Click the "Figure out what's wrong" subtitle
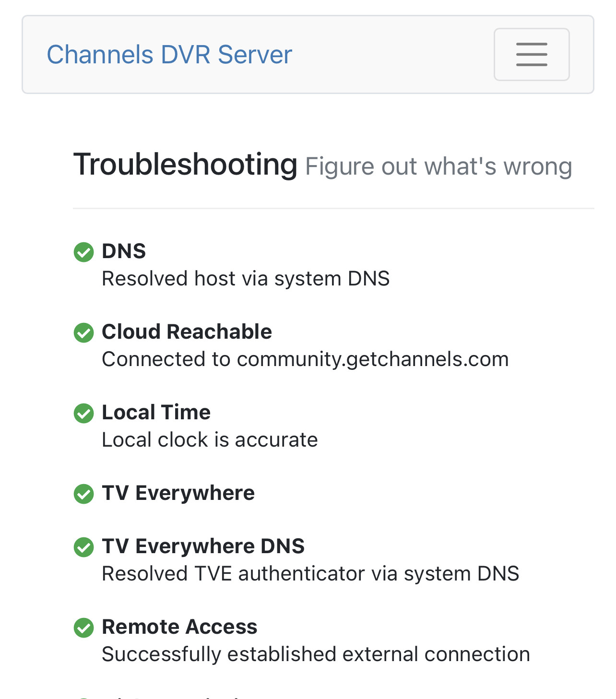 [x=438, y=166]
